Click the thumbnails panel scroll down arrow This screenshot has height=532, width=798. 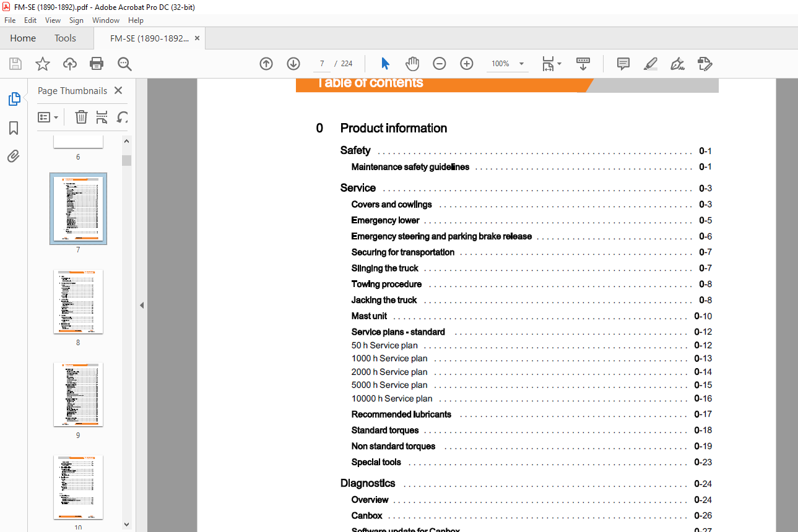pyautogui.click(x=127, y=525)
